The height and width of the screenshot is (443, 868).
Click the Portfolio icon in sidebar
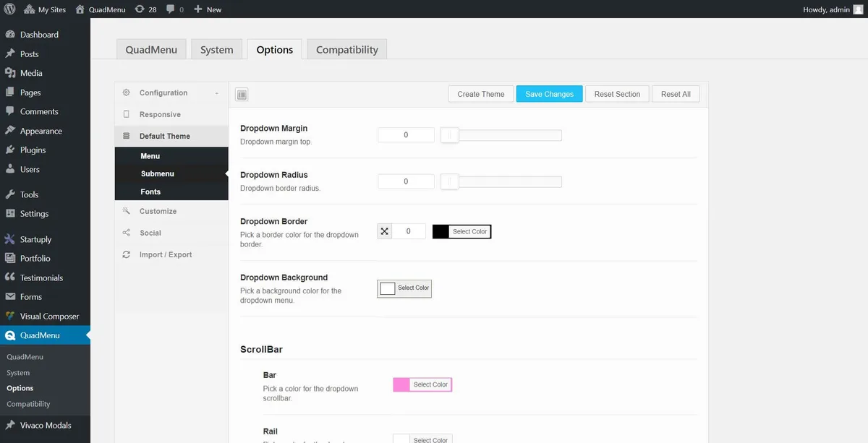(10, 258)
